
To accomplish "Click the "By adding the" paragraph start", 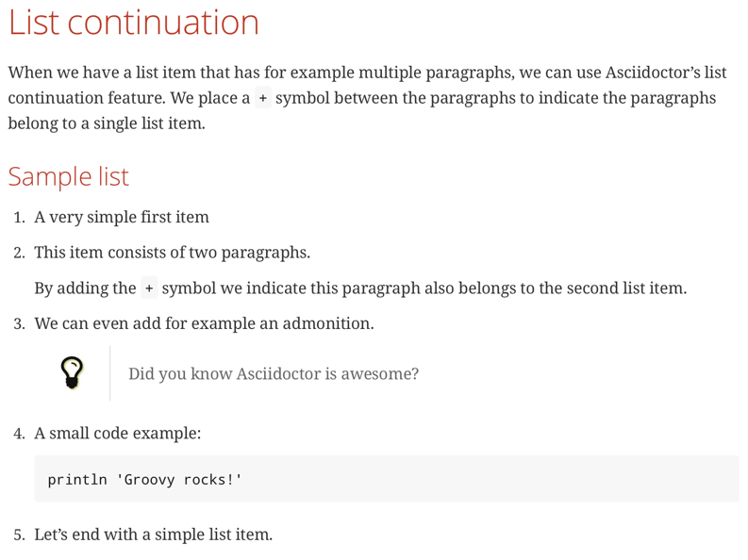I will click(x=85, y=288).
